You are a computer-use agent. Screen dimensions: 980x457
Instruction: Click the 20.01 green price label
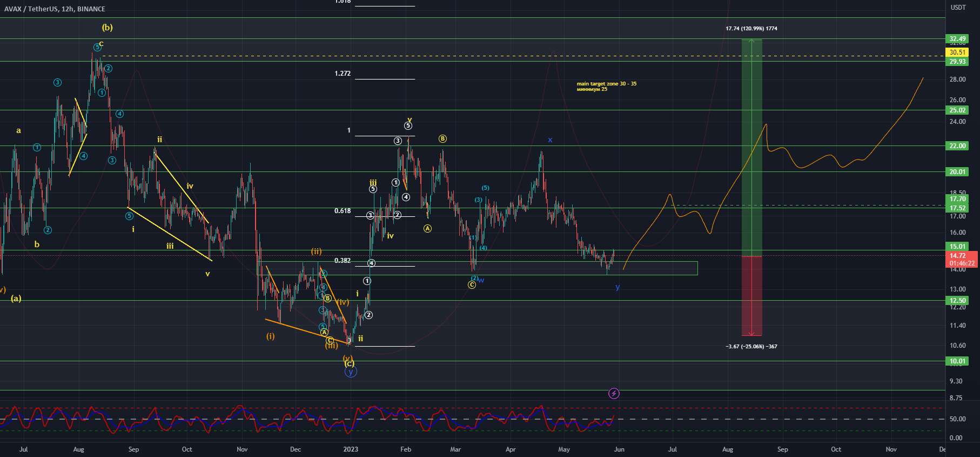(x=957, y=172)
